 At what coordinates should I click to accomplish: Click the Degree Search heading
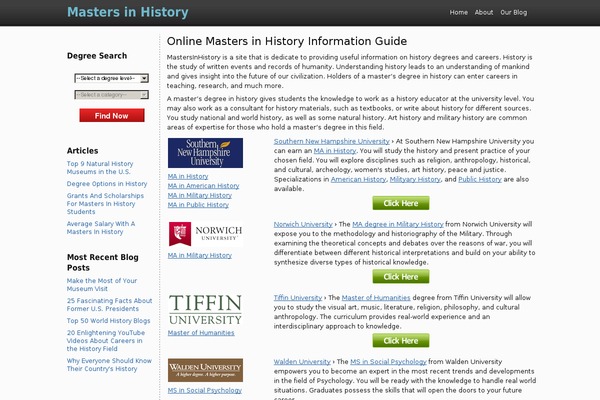click(x=97, y=56)
